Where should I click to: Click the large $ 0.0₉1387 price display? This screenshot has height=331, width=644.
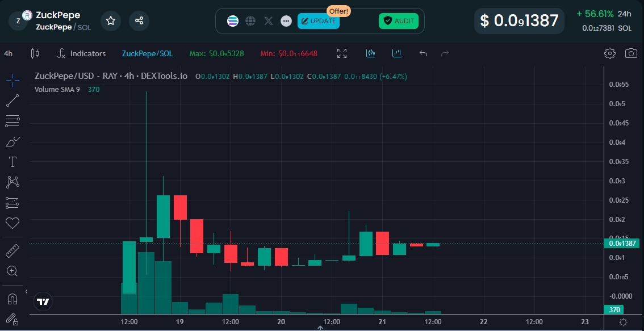pos(519,20)
